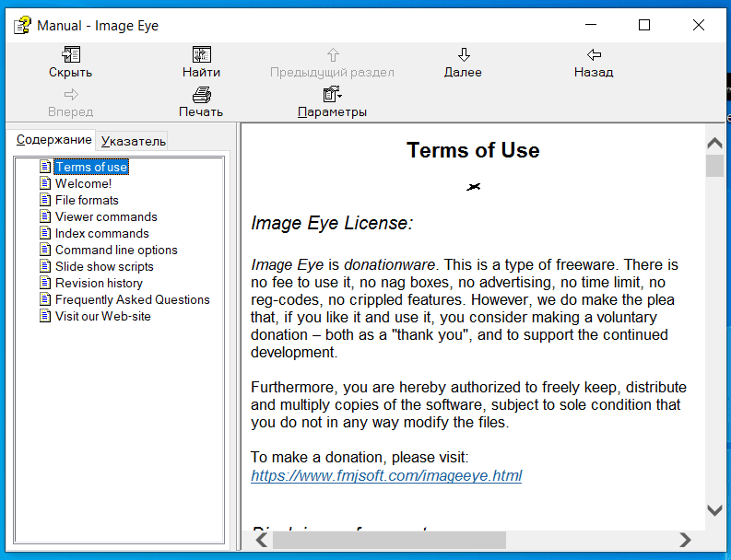The height and width of the screenshot is (560, 731).
Task: Switch to the Содержание tab
Action: 54,139
